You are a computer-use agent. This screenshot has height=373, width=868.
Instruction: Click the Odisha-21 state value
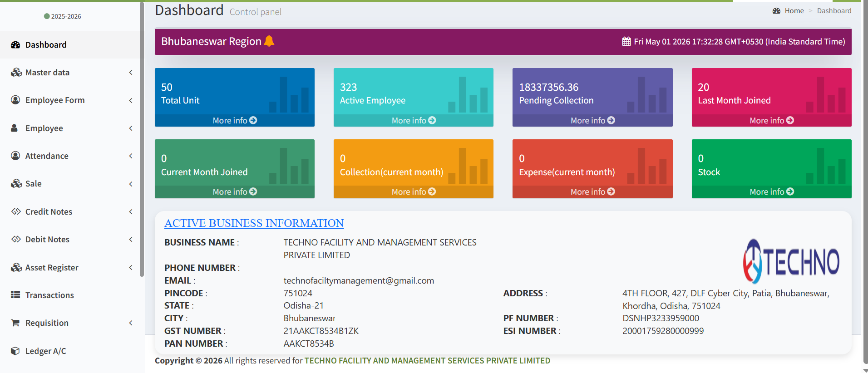pyautogui.click(x=304, y=305)
